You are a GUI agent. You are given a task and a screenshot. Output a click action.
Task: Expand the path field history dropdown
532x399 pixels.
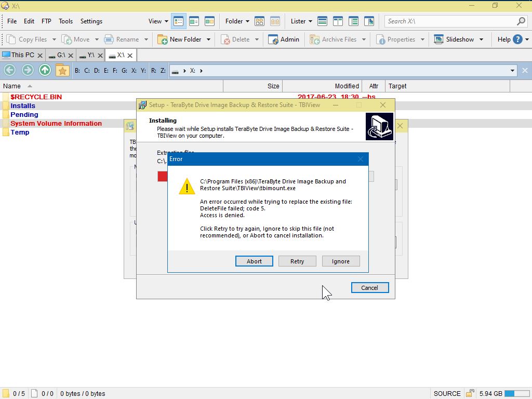512,71
